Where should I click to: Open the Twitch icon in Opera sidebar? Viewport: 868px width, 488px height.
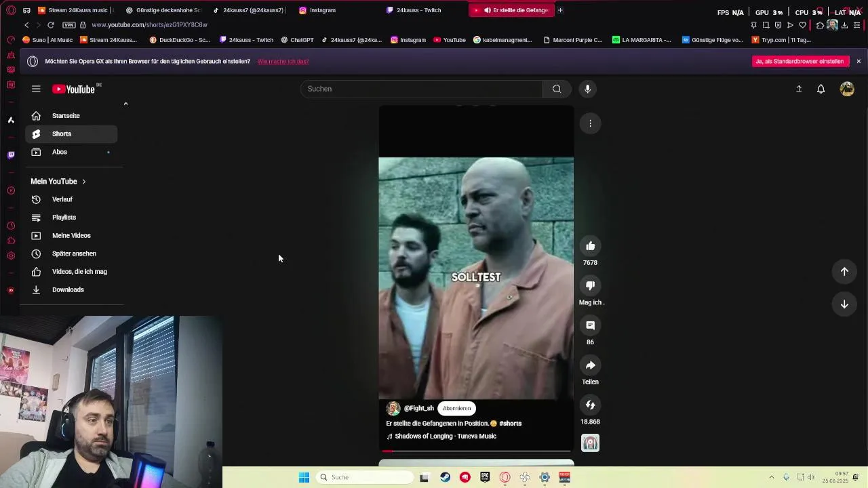(x=11, y=155)
